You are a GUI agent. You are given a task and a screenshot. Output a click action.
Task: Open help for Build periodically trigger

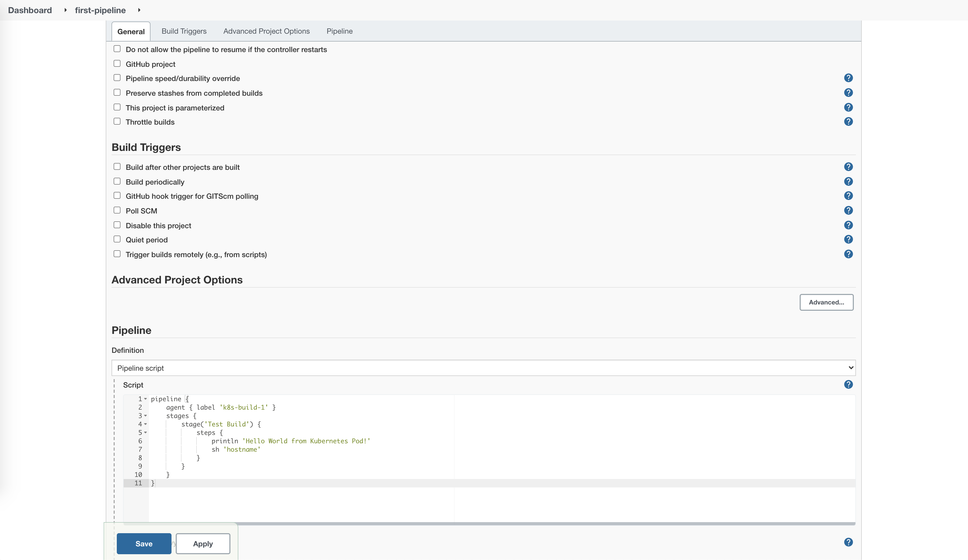[849, 182]
